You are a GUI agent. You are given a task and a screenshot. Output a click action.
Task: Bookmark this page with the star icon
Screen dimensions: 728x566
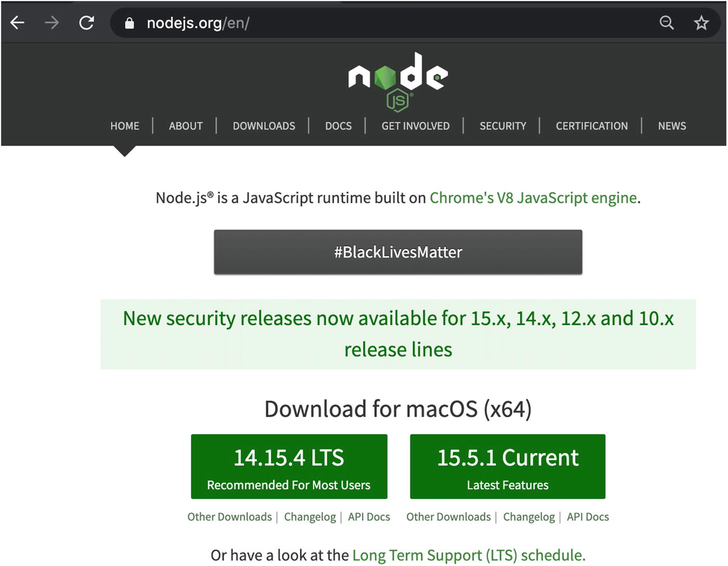(701, 23)
